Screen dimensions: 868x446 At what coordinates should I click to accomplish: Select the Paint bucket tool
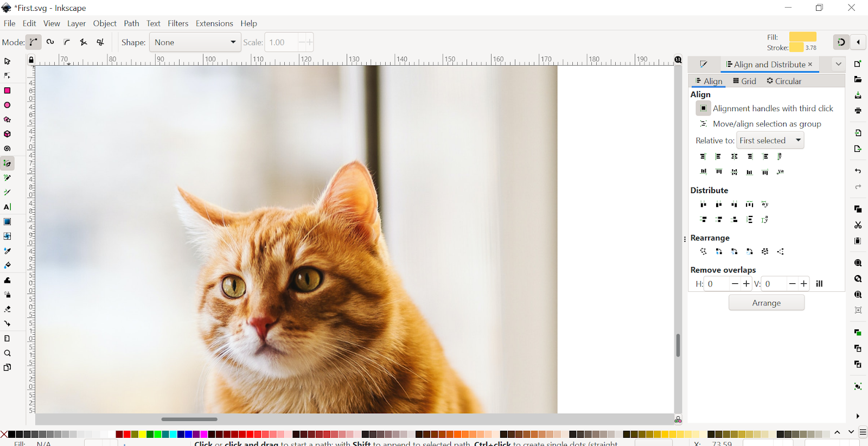coord(8,265)
